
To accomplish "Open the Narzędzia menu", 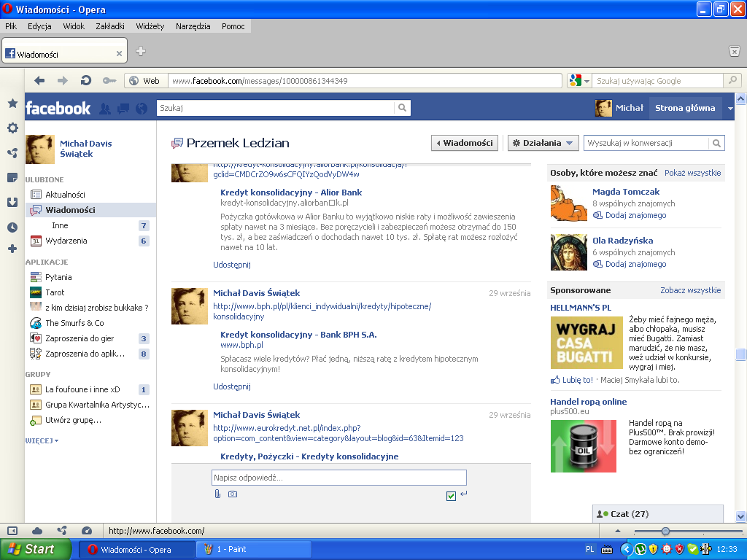I will (x=193, y=26).
